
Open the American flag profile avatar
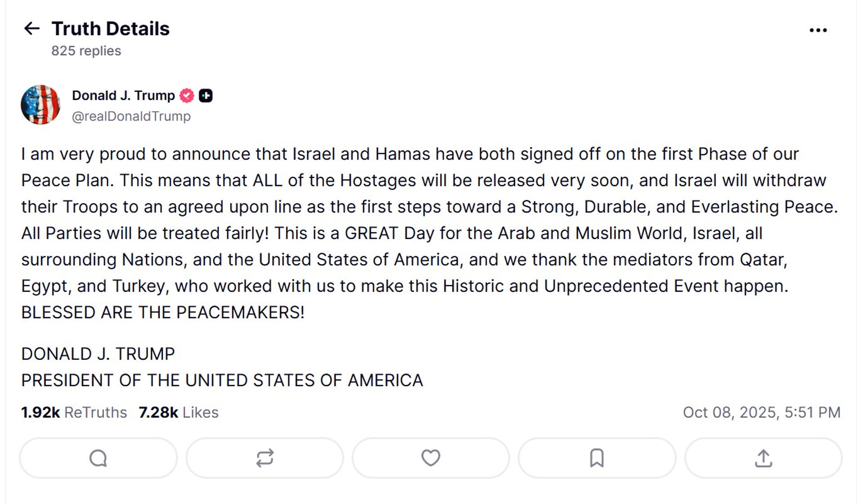[x=41, y=105]
